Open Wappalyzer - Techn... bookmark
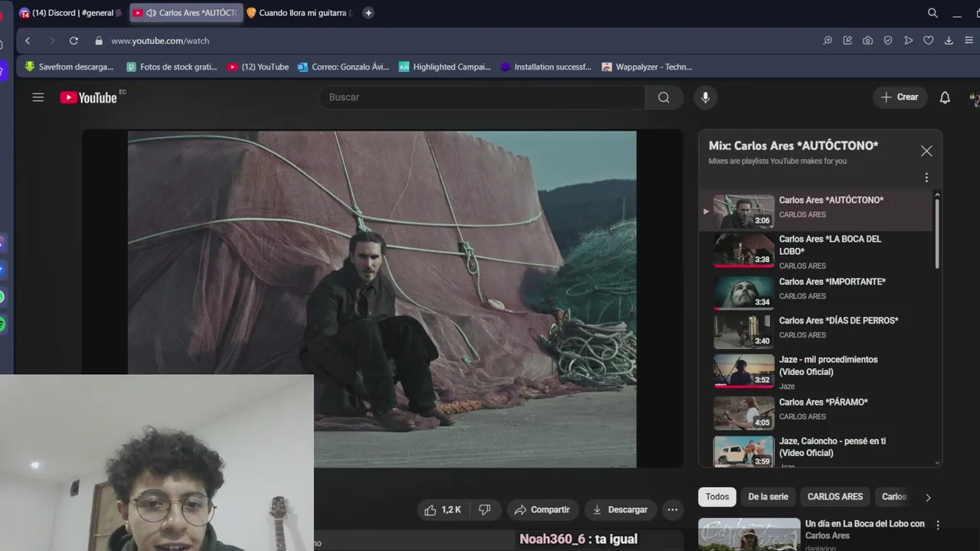This screenshot has width=980, height=551. (647, 67)
